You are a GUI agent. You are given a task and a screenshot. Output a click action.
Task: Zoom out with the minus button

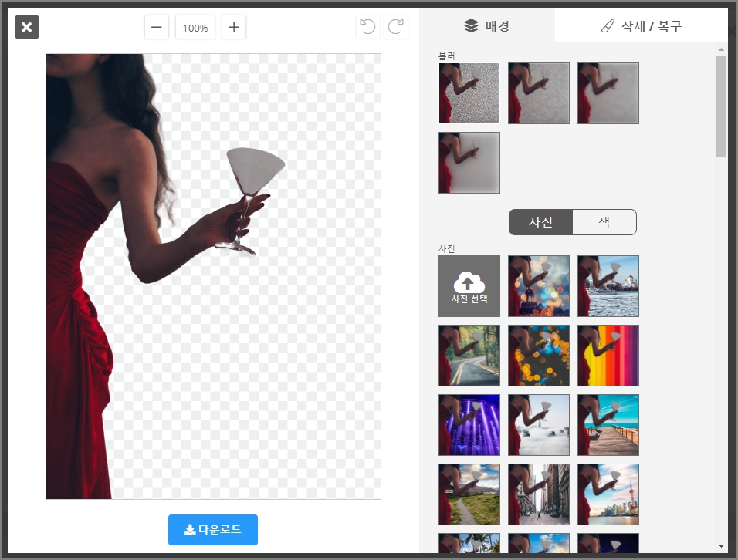coord(156,27)
